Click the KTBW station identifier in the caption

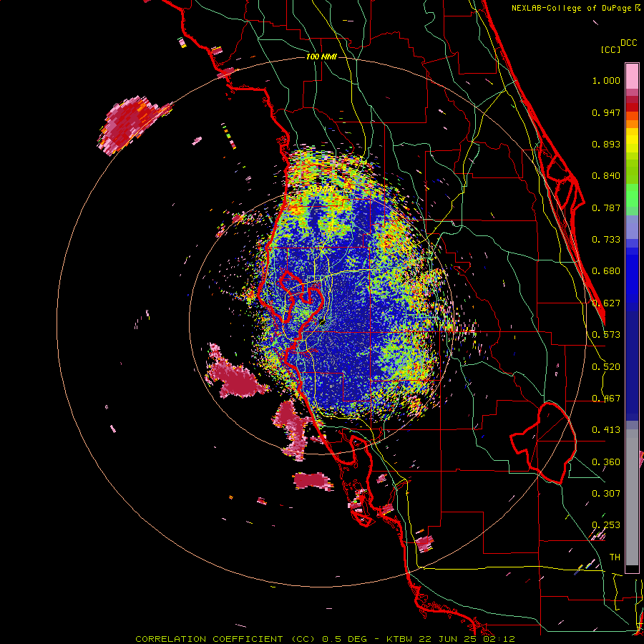pos(401,639)
